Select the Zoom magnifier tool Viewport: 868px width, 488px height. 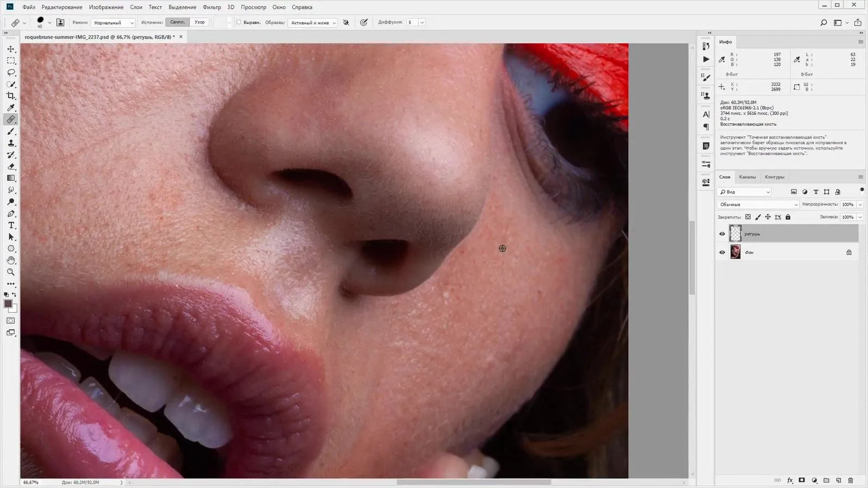11,272
